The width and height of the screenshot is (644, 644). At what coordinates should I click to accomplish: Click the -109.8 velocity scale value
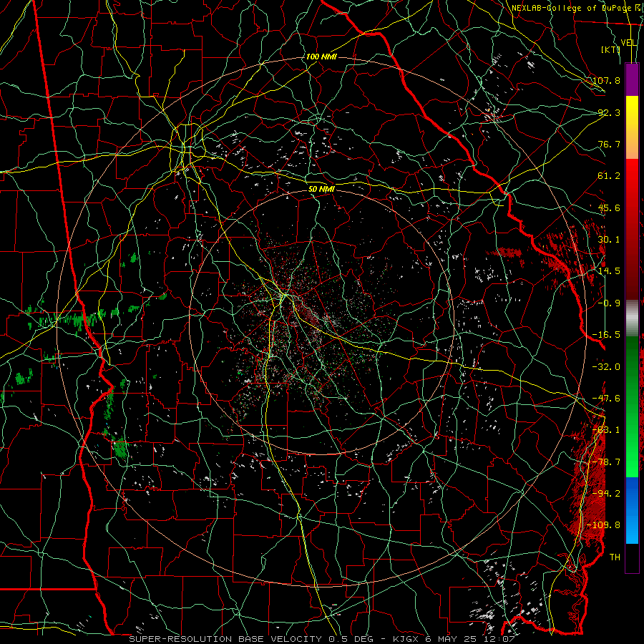[604, 525]
